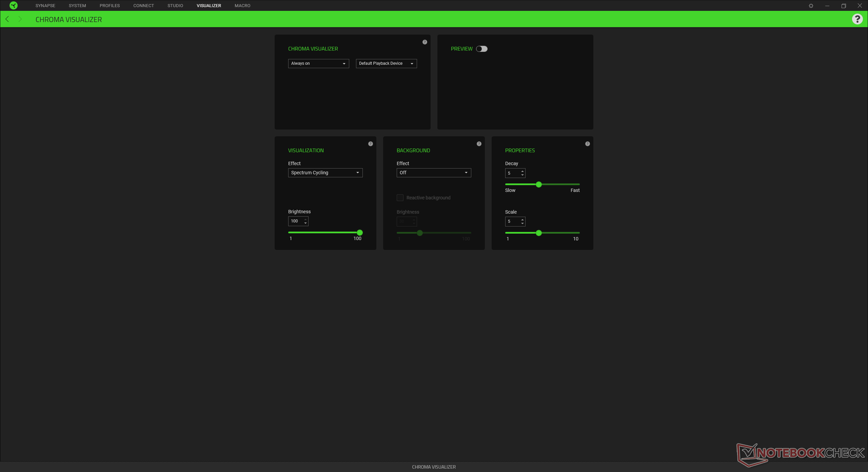The image size is (868, 472).
Task: Click the Decay slider handle
Action: [538, 184]
